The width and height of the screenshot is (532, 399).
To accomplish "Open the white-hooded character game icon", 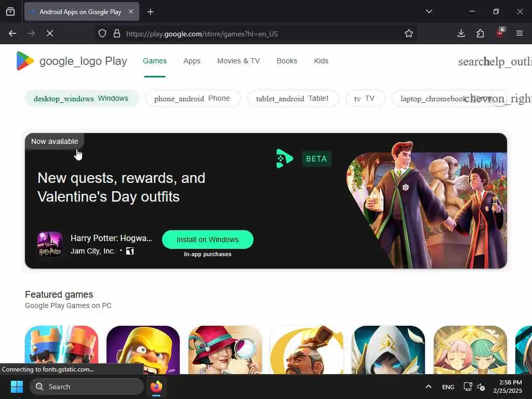I will pos(389,350).
